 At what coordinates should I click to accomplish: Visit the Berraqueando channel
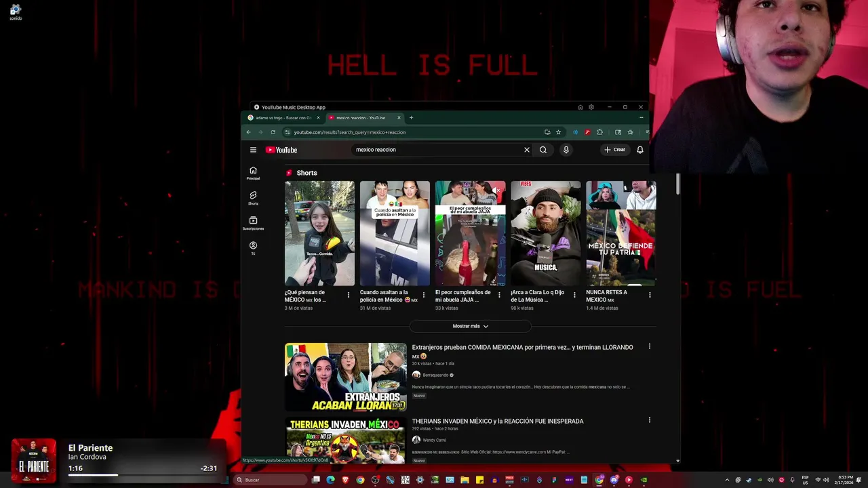pyautogui.click(x=434, y=375)
